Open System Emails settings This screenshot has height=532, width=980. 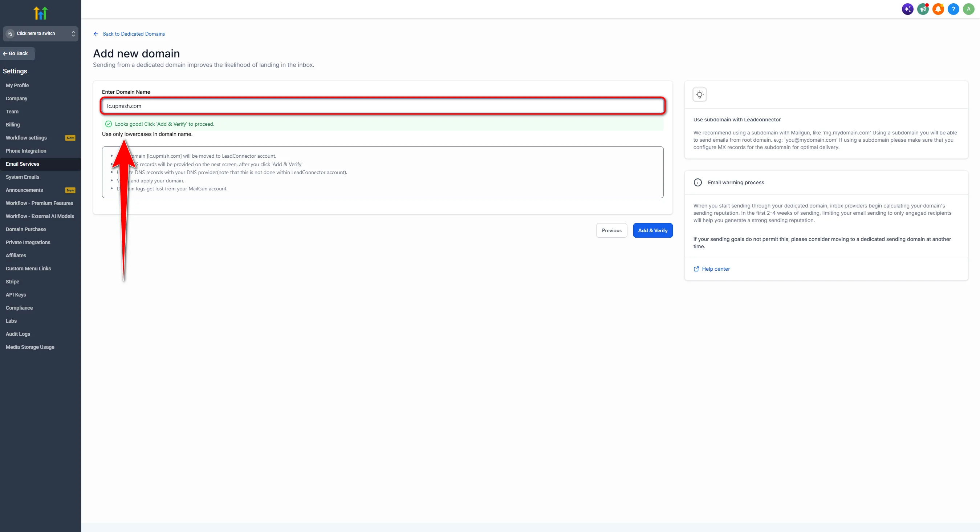pyautogui.click(x=23, y=177)
